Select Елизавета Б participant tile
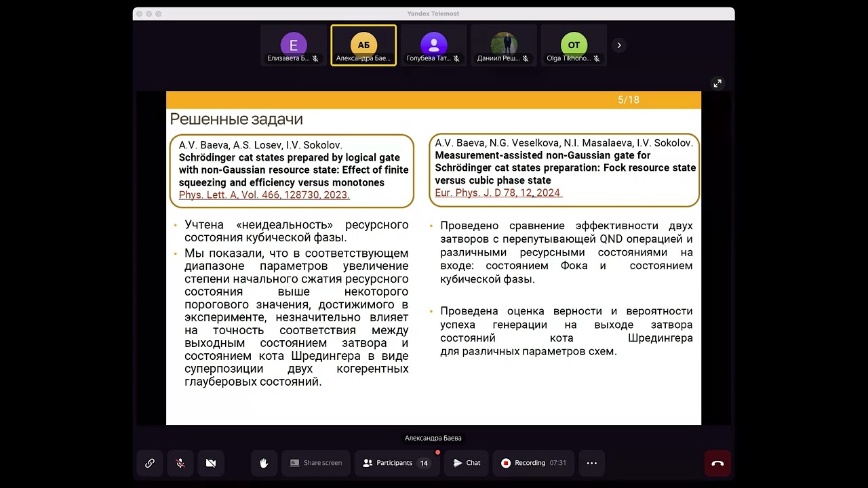The width and height of the screenshot is (868, 488). click(294, 45)
